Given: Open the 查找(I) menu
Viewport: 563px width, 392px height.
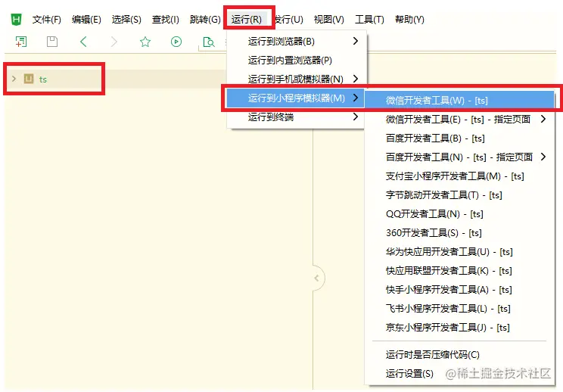Looking at the screenshot, I should pos(165,20).
